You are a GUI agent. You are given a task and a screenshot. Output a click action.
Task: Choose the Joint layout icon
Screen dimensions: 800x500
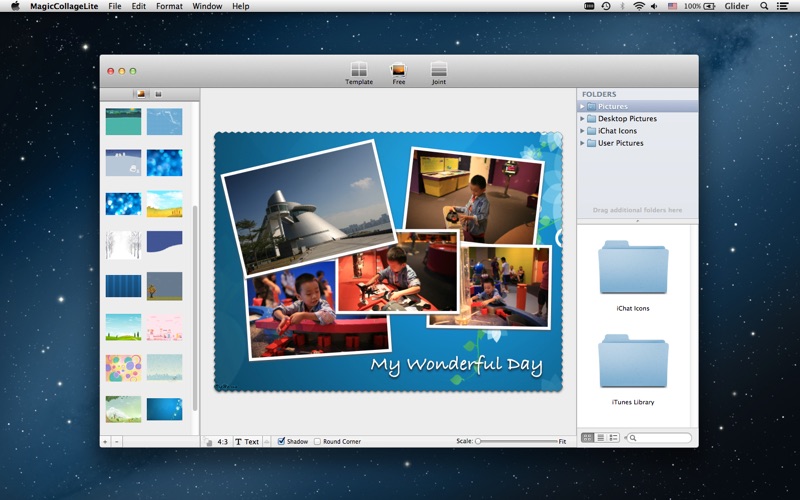[439, 70]
